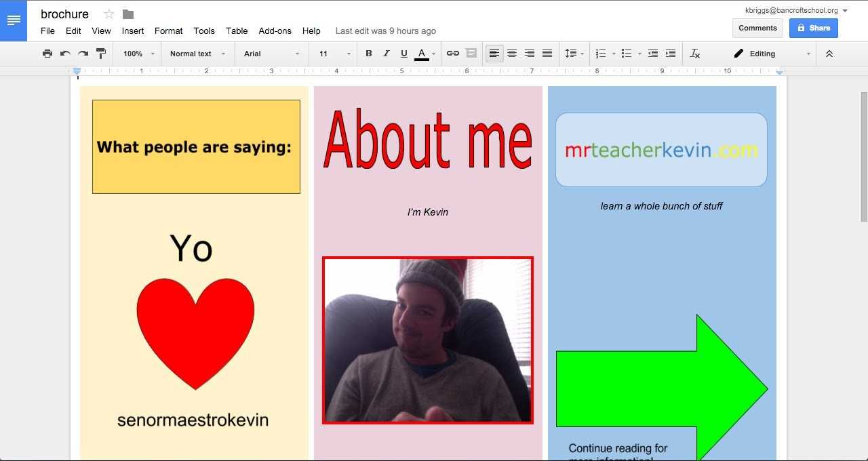The image size is (868, 461).
Task: Clear formatting with the Tx icon
Action: (694, 54)
